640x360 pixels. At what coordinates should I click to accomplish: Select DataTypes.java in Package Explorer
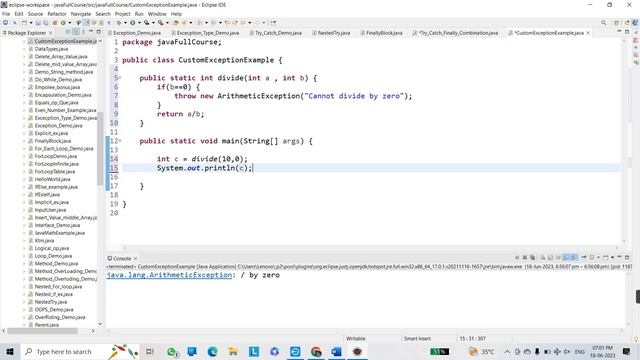tap(51, 49)
